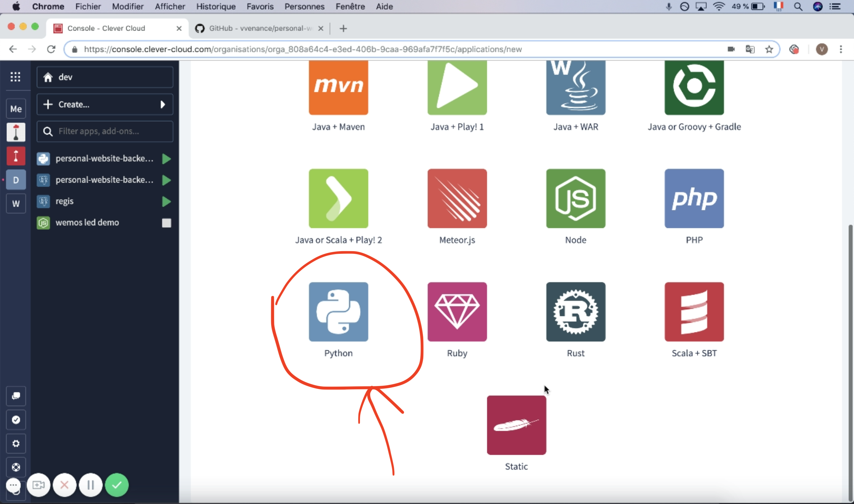Select the Console - Clever Cloud tab
The width and height of the screenshot is (854, 504).
(x=117, y=28)
